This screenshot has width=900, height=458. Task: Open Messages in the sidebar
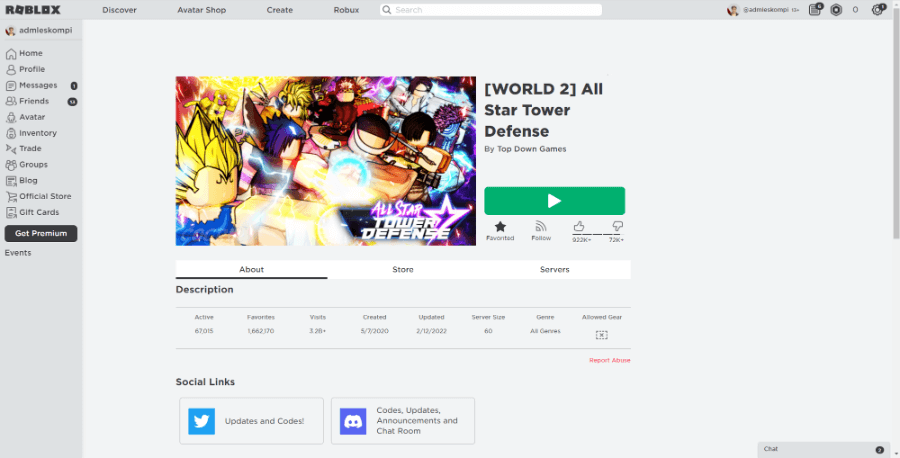[x=32, y=86]
